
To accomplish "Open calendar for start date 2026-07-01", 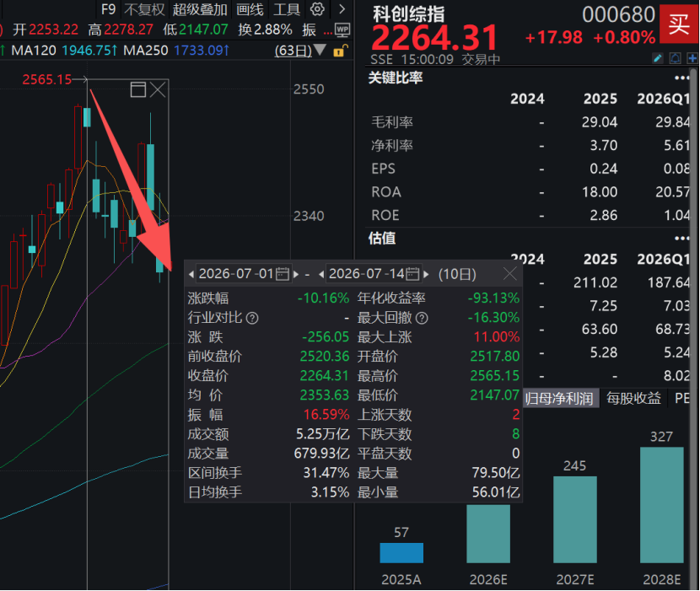I will pyautogui.click(x=283, y=274).
